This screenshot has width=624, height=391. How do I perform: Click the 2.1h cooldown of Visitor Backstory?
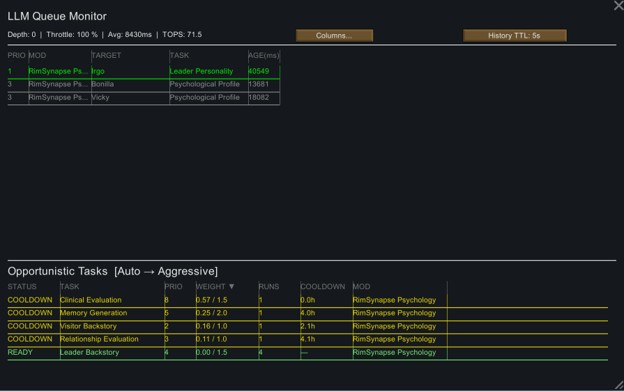coord(308,326)
